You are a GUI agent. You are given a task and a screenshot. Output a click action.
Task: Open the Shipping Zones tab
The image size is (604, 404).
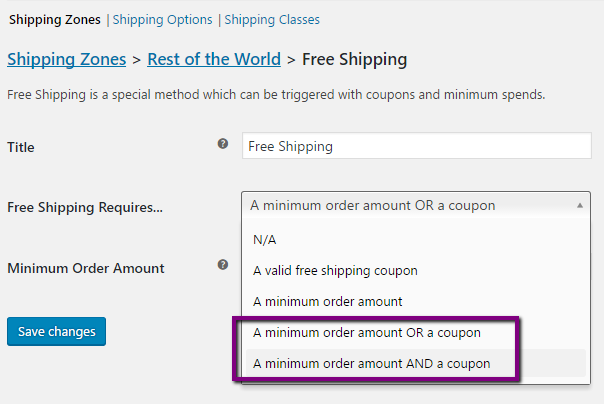click(56, 19)
